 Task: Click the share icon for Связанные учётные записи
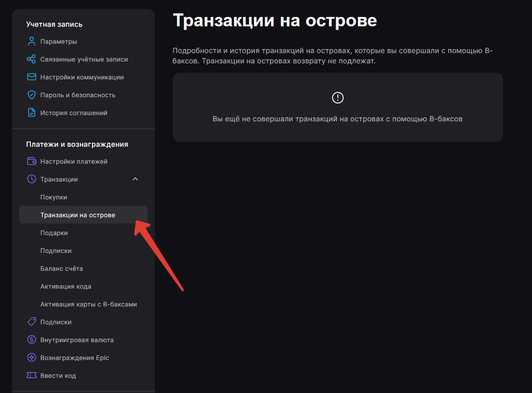[x=31, y=59]
